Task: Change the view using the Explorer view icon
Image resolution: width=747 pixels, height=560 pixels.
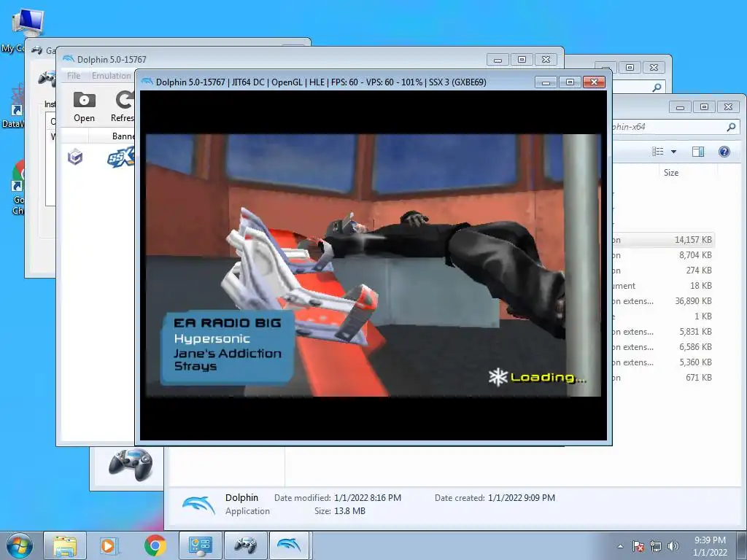Action: (658, 152)
